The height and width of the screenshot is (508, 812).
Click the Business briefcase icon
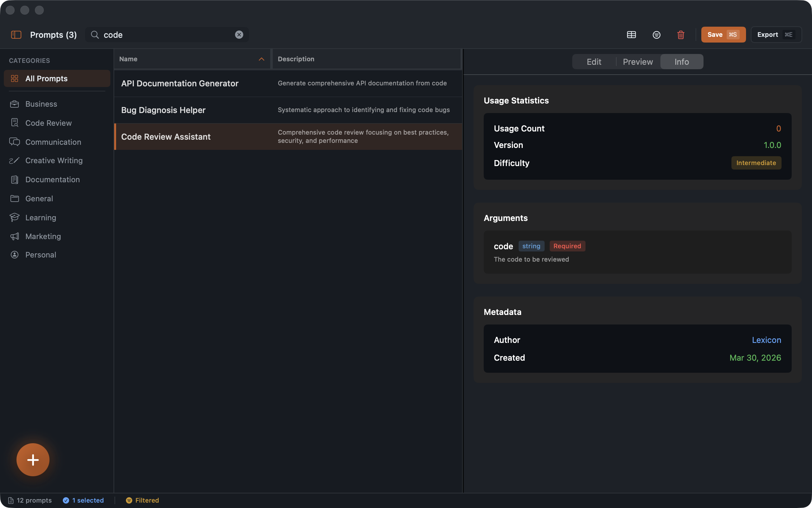coord(14,104)
